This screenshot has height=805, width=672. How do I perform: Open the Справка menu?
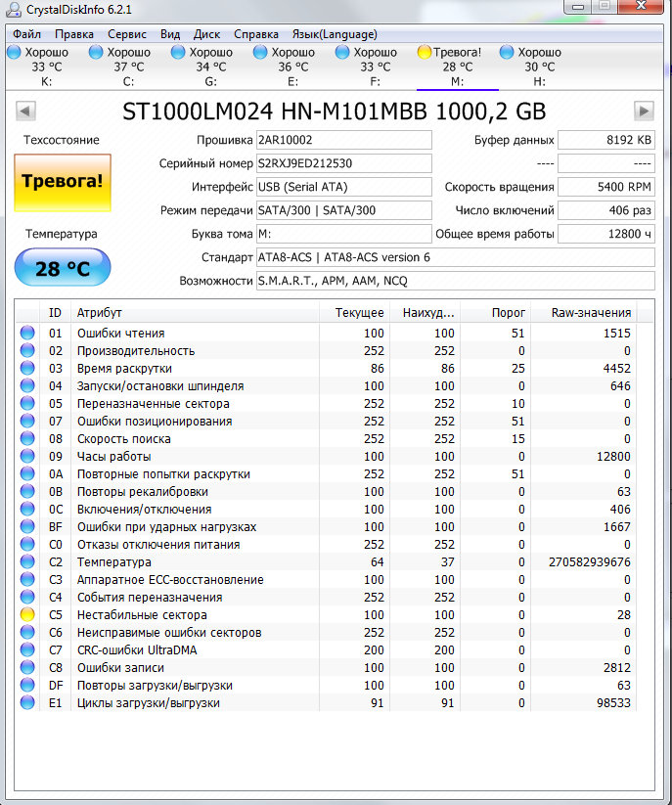pyautogui.click(x=255, y=34)
